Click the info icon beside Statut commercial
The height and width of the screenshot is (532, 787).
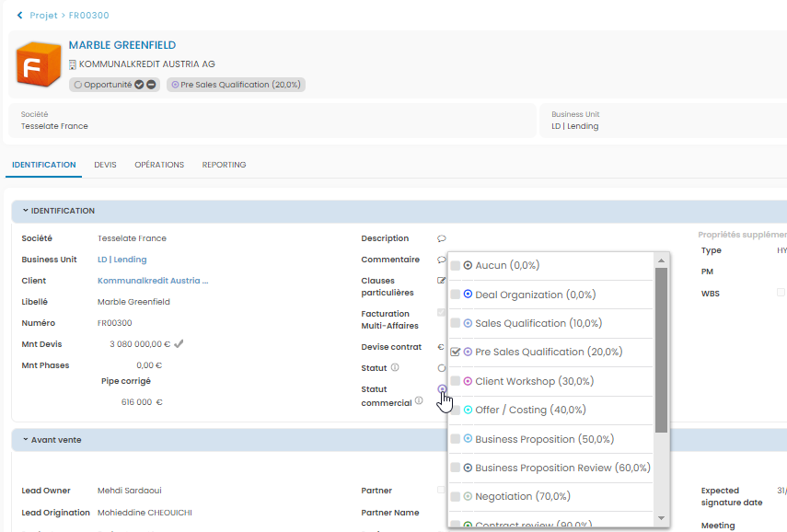[x=418, y=401]
